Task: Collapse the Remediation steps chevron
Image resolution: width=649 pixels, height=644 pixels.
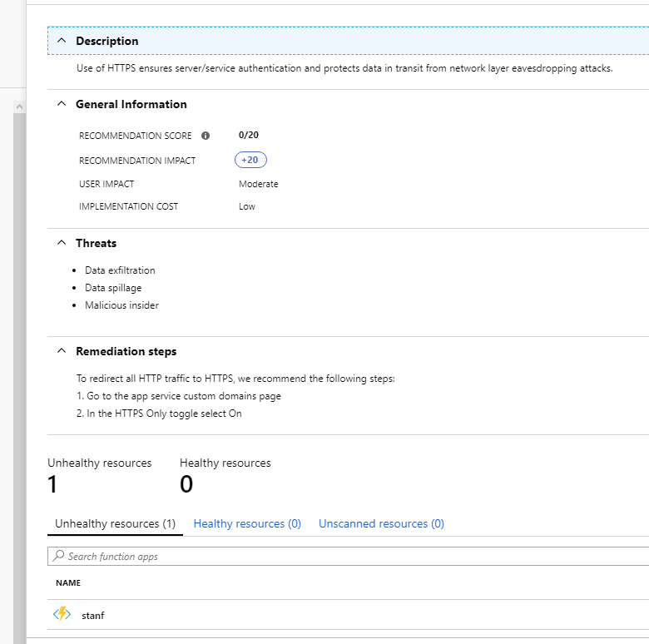Action: pyautogui.click(x=61, y=351)
